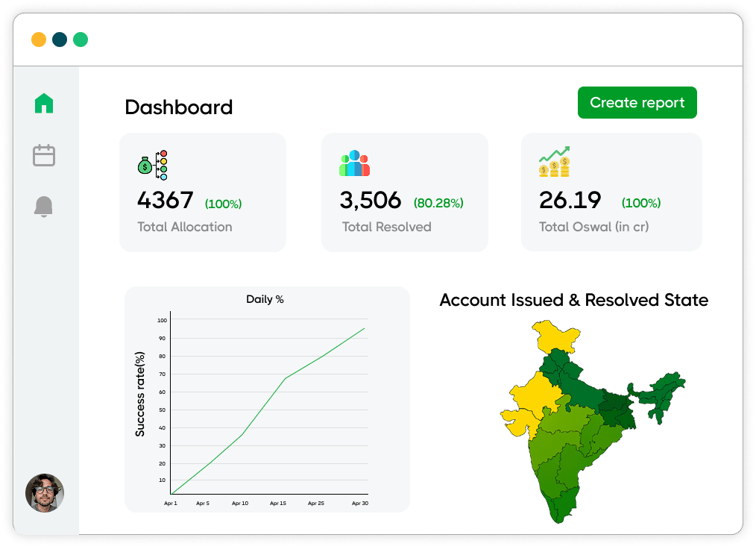Open the user profile avatar
This screenshot has width=756, height=558.
click(45, 492)
